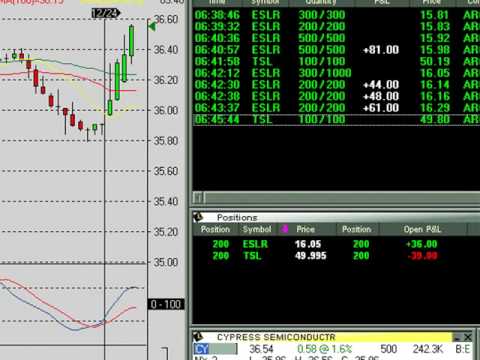Click the 12/24 date marker on the chart

coord(105,13)
